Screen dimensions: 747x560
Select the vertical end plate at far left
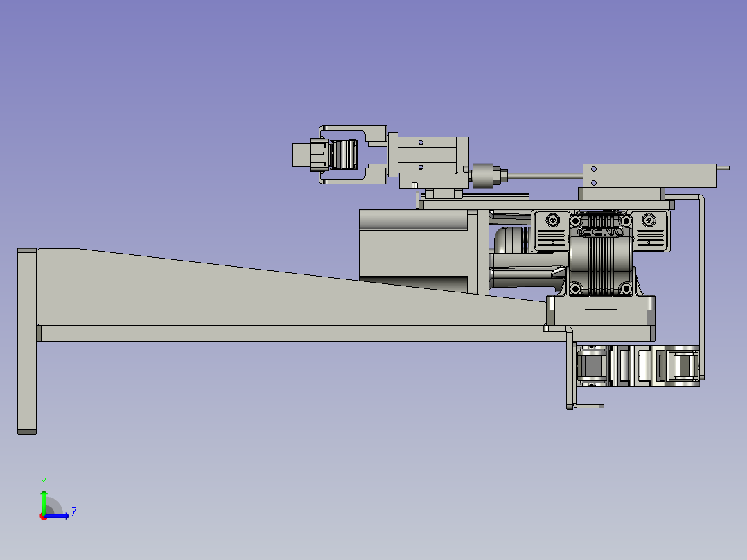[x=27, y=341]
